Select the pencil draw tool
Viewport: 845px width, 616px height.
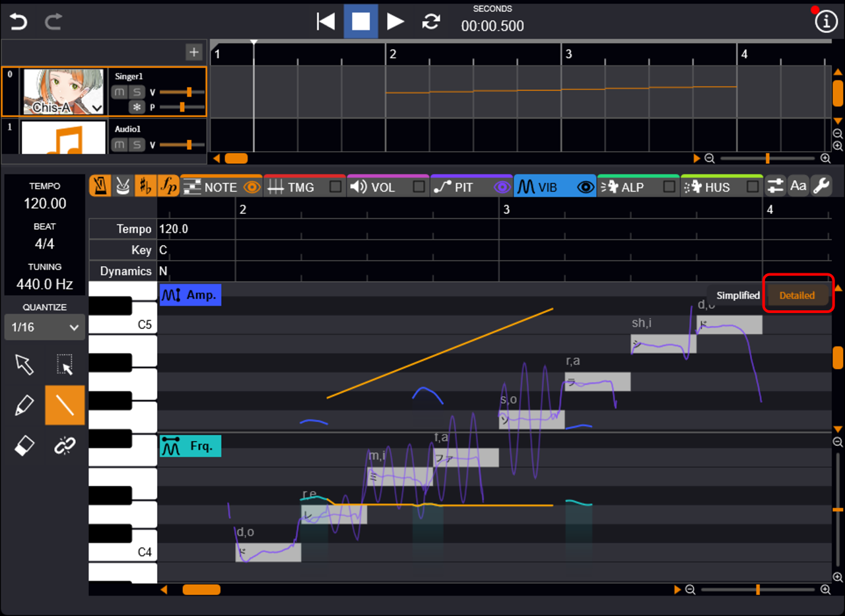tap(24, 405)
